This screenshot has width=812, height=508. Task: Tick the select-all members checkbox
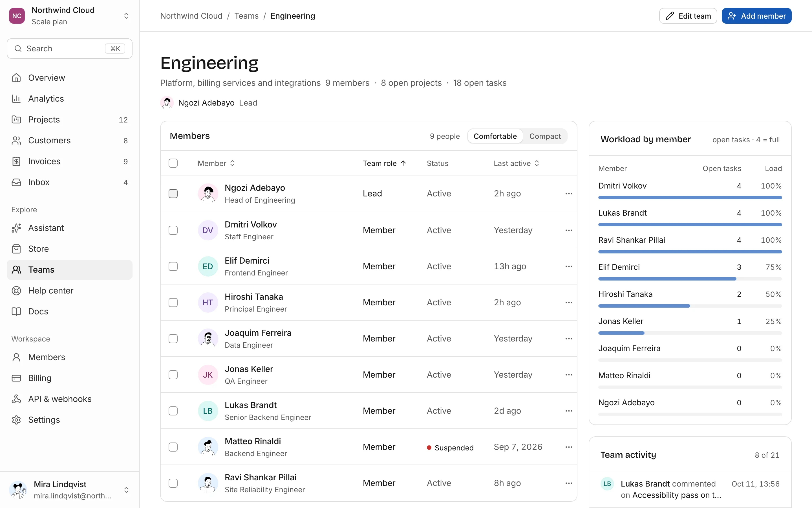173,163
